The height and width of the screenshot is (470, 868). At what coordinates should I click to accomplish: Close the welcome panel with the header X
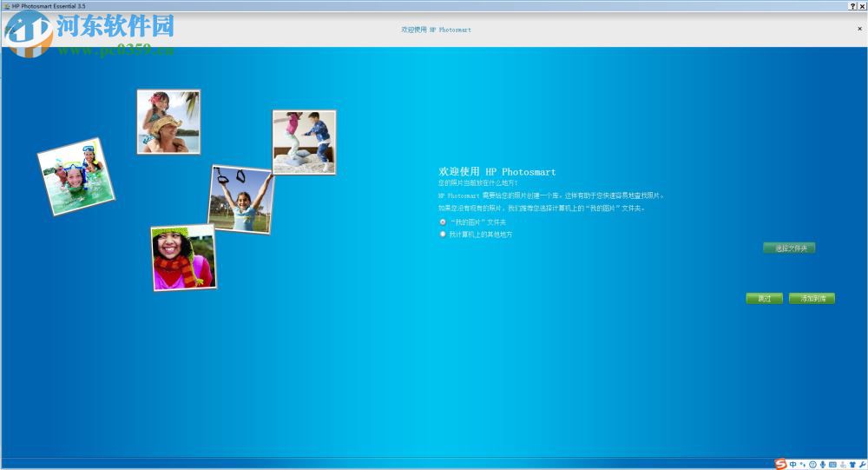(859, 29)
